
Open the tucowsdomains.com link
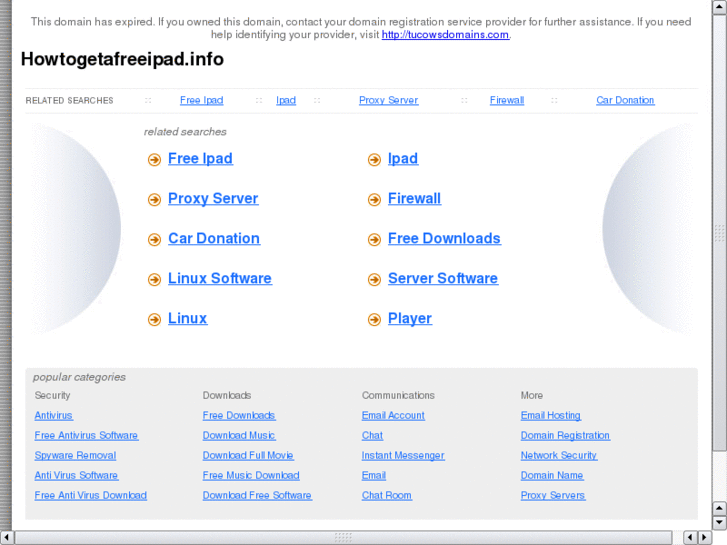coord(445,35)
